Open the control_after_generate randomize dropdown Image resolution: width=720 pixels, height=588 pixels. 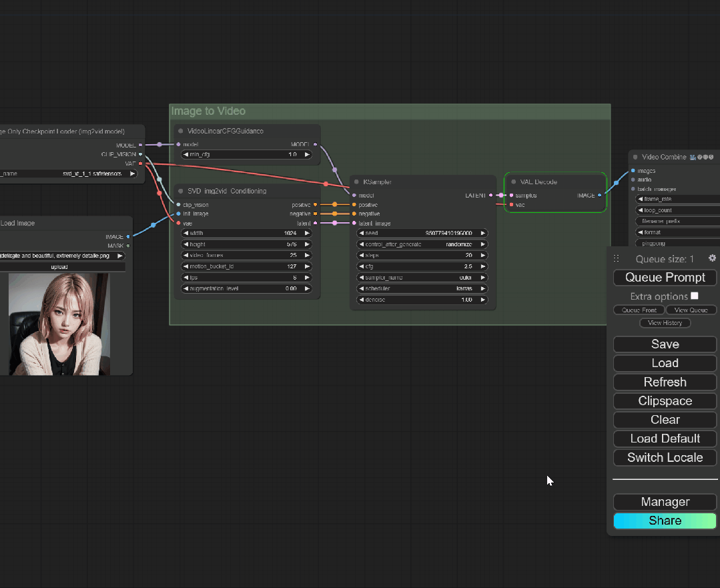pos(422,244)
